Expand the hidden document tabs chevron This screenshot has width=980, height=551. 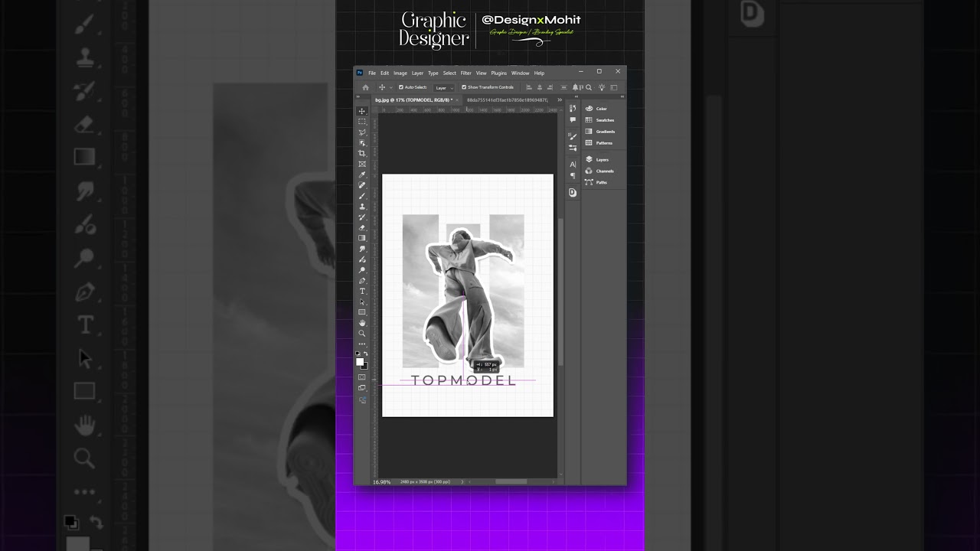tap(560, 99)
